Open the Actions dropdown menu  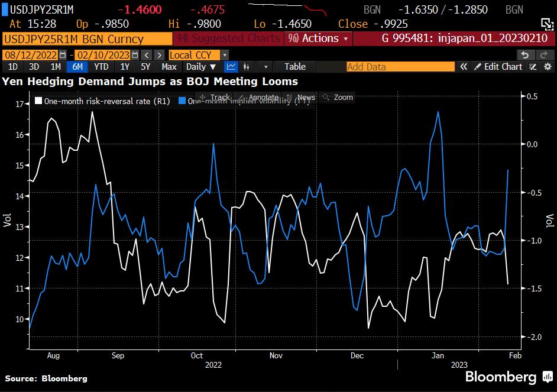click(318, 38)
